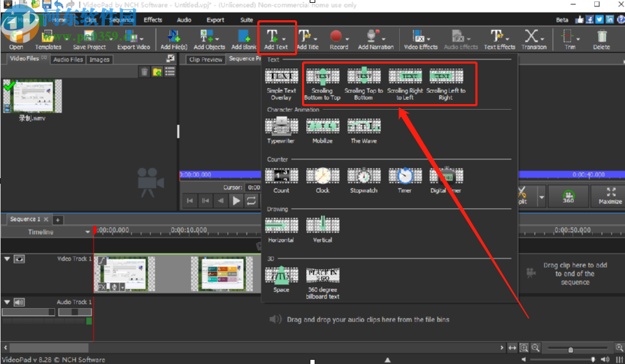
Task: Open the Audio menu
Action: (184, 20)
